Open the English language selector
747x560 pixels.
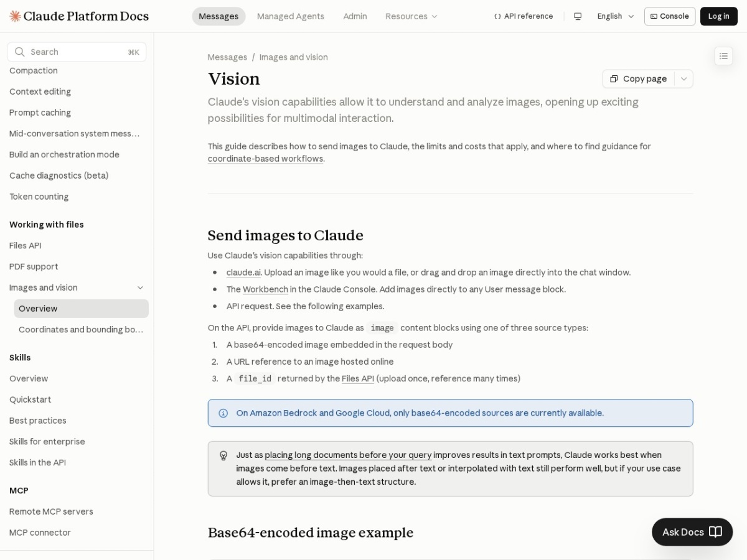[x=616, y=16]
